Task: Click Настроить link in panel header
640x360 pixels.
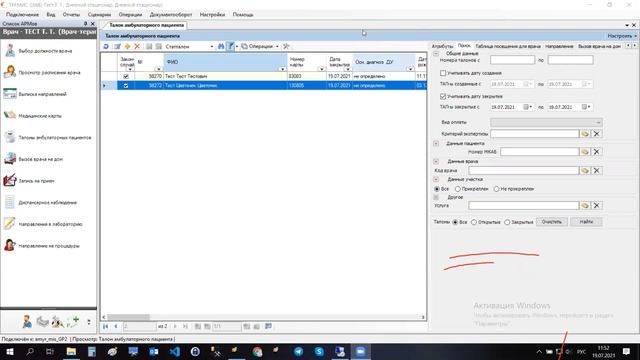Action: (622, 36)
